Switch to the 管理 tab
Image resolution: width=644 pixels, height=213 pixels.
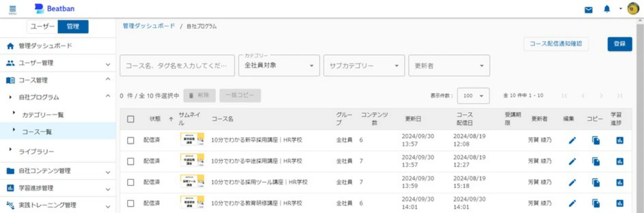tap(73, 27)
